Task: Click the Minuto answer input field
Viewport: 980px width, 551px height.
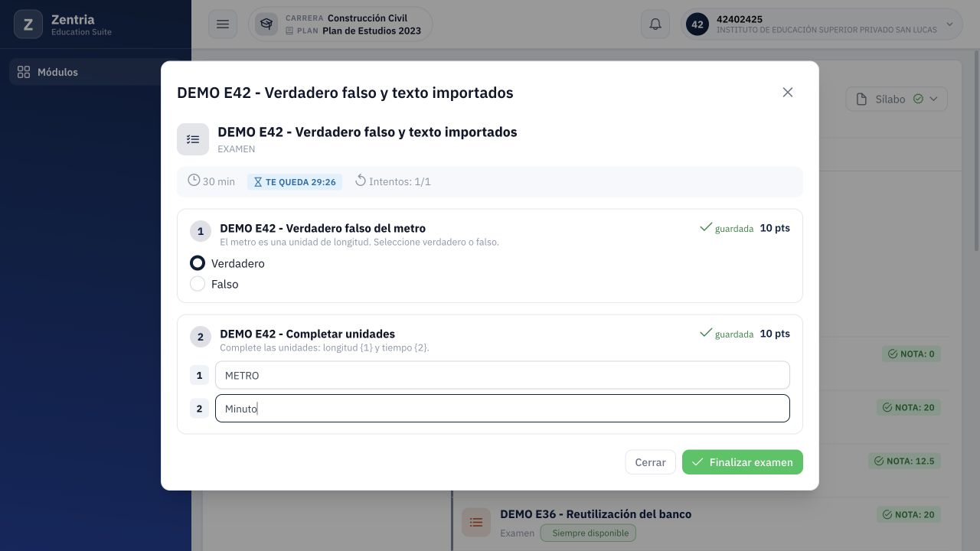Action: tap(502, 409)
